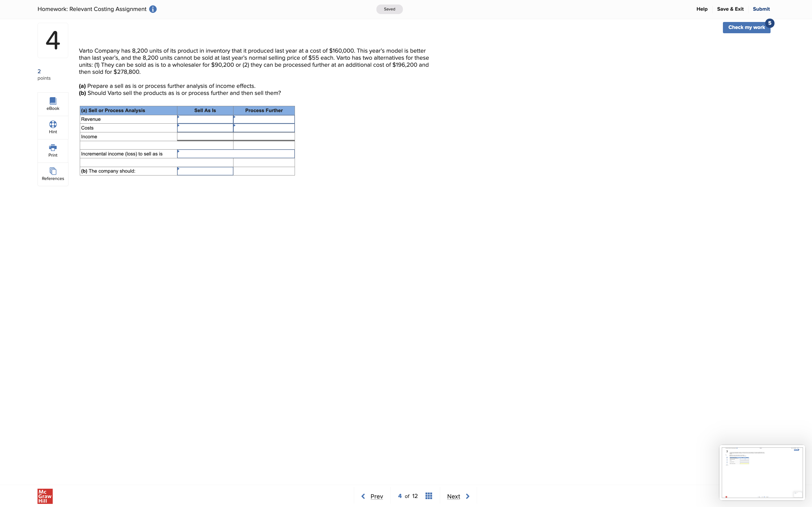Click the Check my work button
812x507 pixels.
pyautogui.click(x=746, y=27)
